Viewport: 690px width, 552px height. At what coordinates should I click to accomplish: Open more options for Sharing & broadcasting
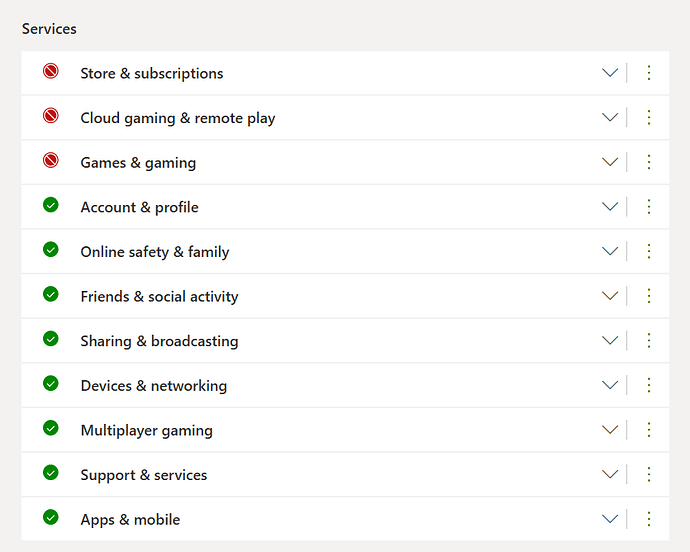648,340
